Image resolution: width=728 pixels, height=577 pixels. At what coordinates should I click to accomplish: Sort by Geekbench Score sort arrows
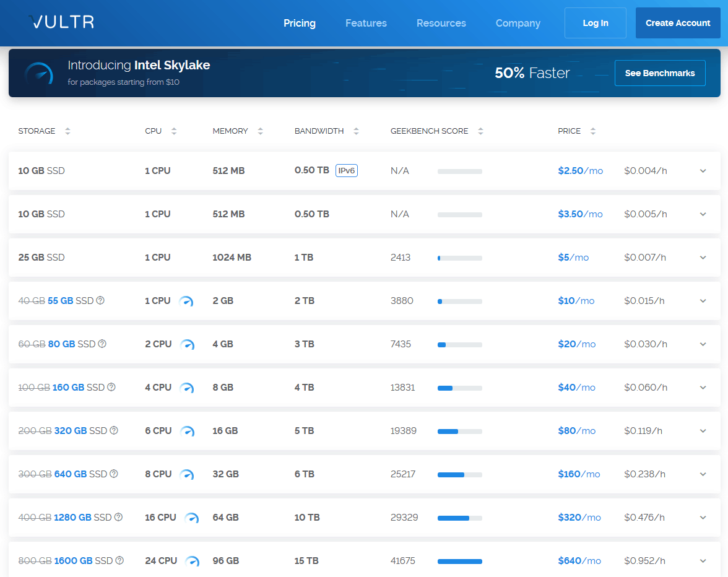480,131
